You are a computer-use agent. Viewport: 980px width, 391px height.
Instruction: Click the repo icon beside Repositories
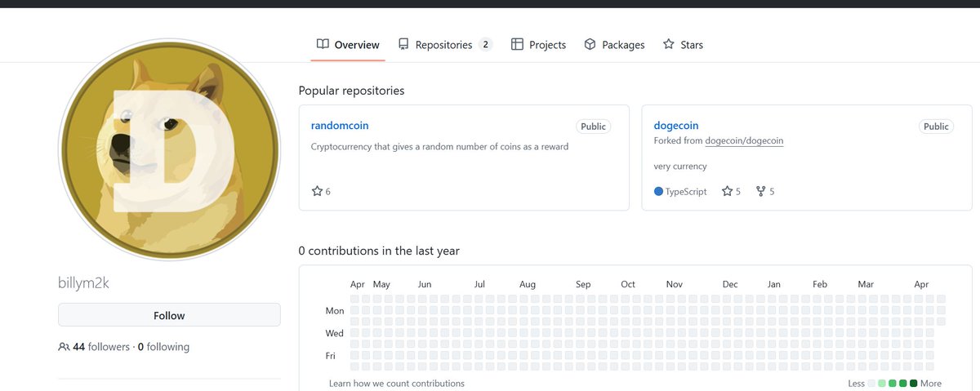[x=403, y=44]
